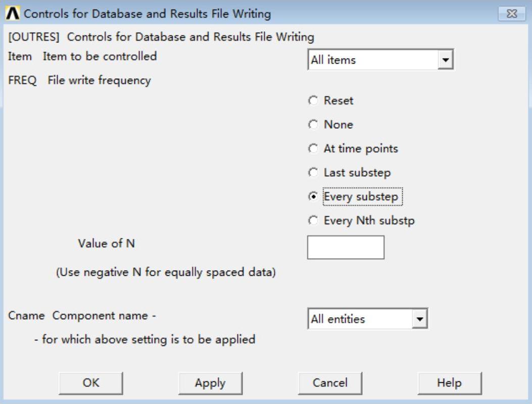Viewport: 532px width, 404px height.
Task: Select the 'Every substep' radio button
Action: tap(313, 197)
